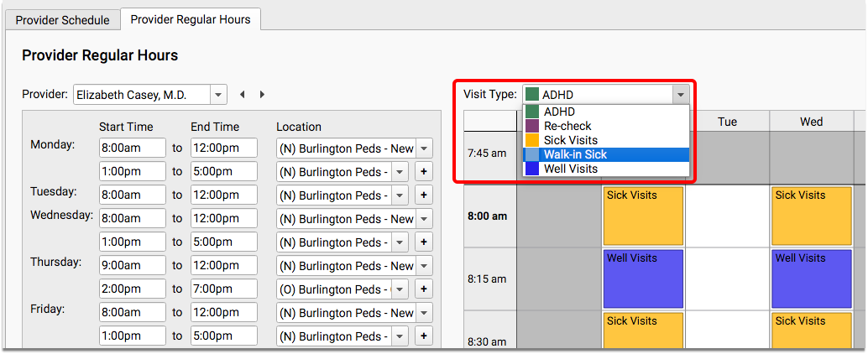
Task: Choose Re-check from visit type list
Action: [606, 126]
